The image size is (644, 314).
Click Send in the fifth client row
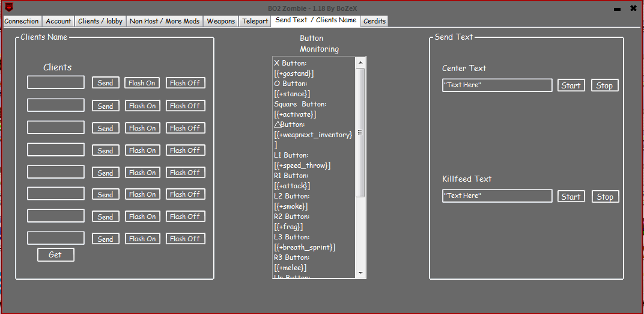click(106, 173)
